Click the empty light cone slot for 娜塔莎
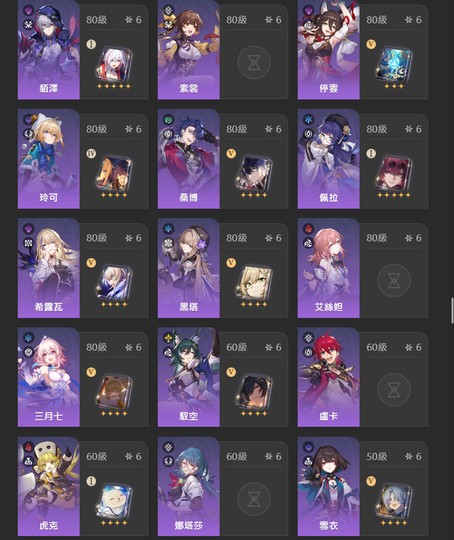The image size is (454, 540). click(254, 499)
